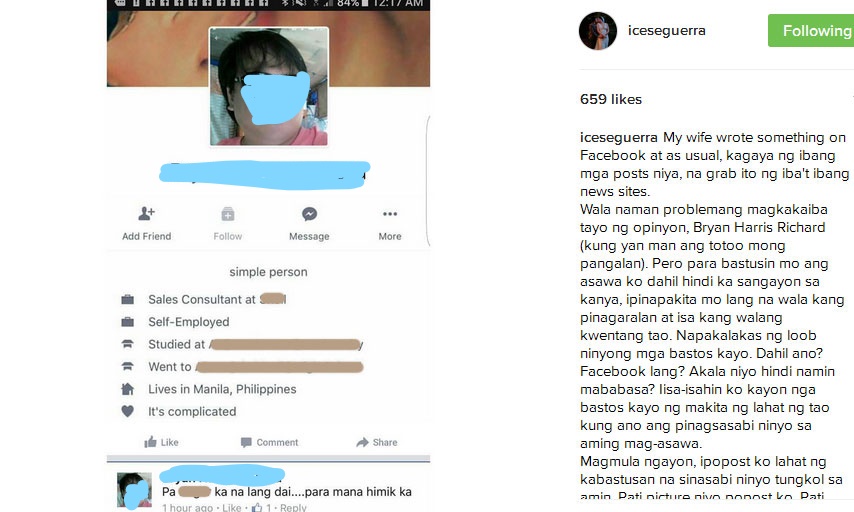This screenshot has width=854, height=512.
Task: Open the Message icon
Action: click(309, 214)
